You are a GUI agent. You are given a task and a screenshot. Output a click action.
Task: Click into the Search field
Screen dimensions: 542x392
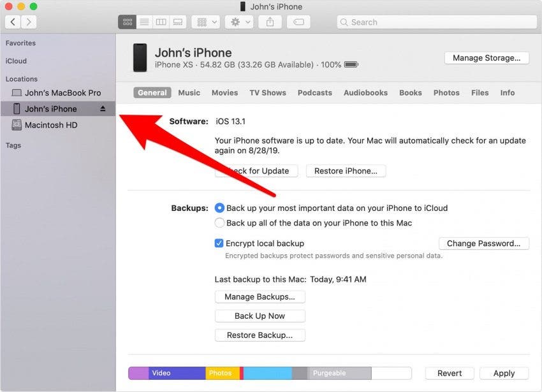tap(437, 22)
